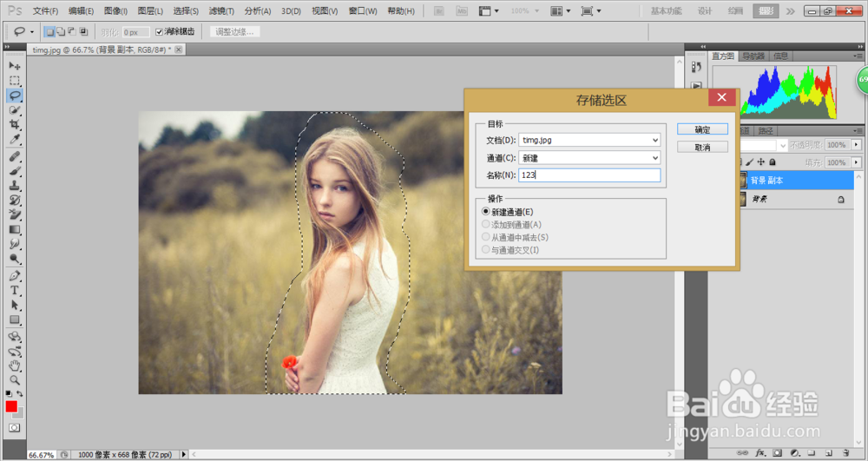
Task: Select the Dodge tool
Action: 15,259
